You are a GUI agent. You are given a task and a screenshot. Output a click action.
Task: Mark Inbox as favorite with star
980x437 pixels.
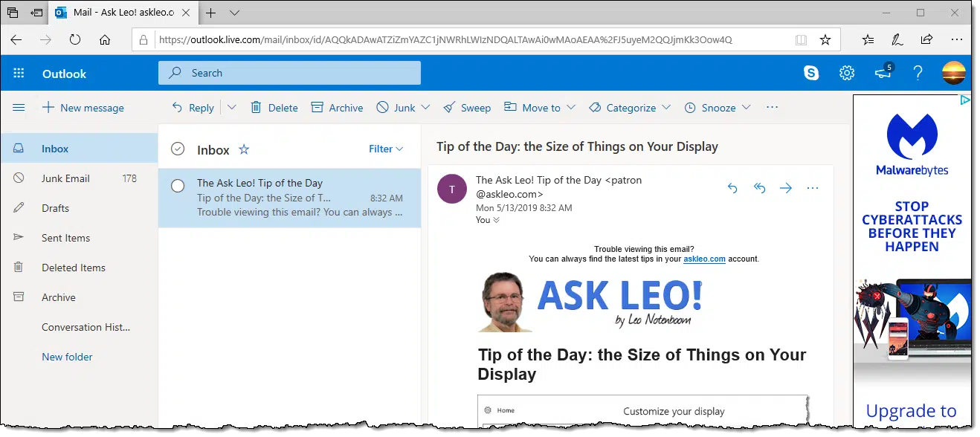click(244, 149)
